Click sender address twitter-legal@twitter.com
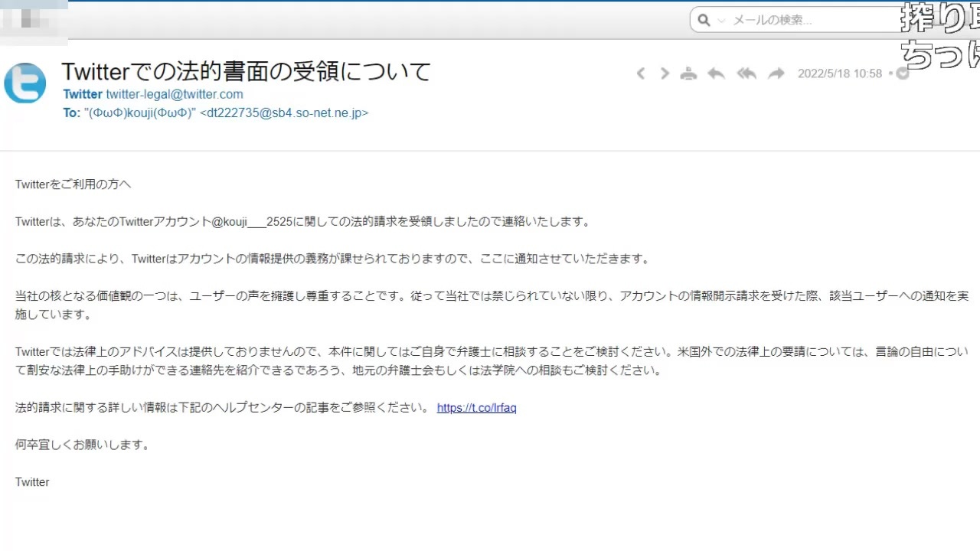This screenshot has height=551, width=980. 175,94
